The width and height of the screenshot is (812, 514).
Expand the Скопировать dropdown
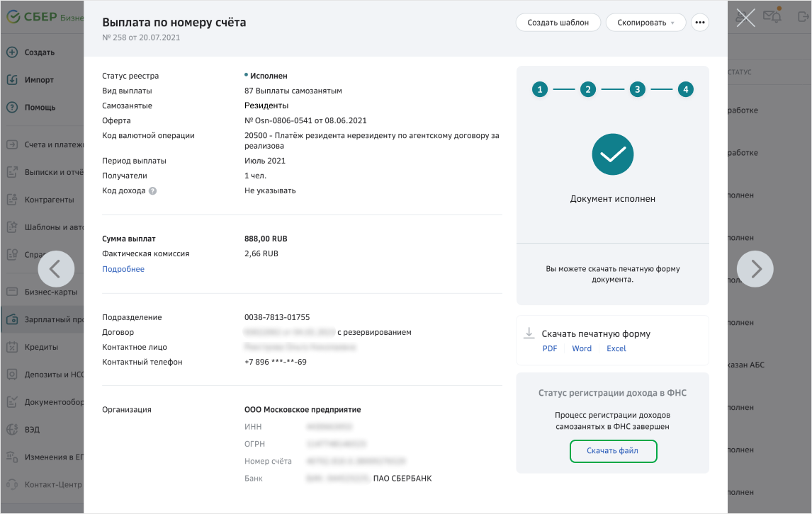[645, 23]
